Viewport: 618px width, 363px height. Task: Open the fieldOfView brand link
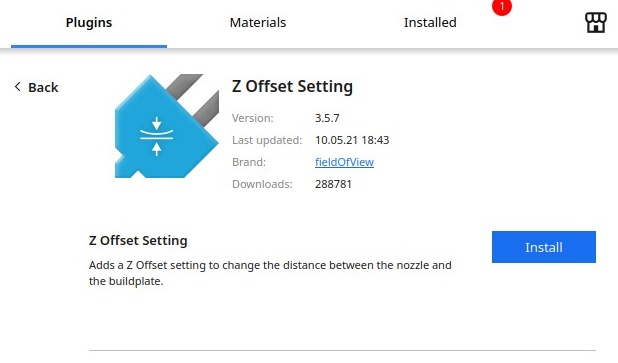click(344, 162)
